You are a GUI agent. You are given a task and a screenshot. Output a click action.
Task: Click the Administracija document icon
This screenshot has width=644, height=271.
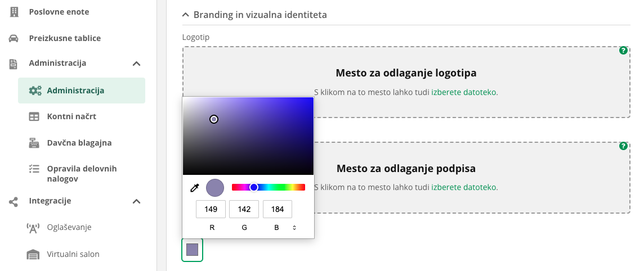[14, 64]
